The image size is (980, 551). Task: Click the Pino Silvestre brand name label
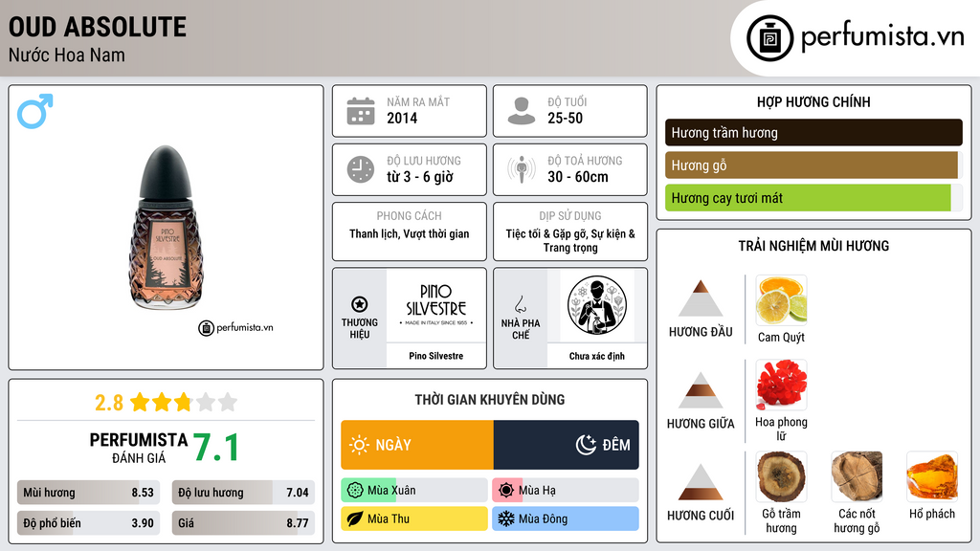click(436, 356)
